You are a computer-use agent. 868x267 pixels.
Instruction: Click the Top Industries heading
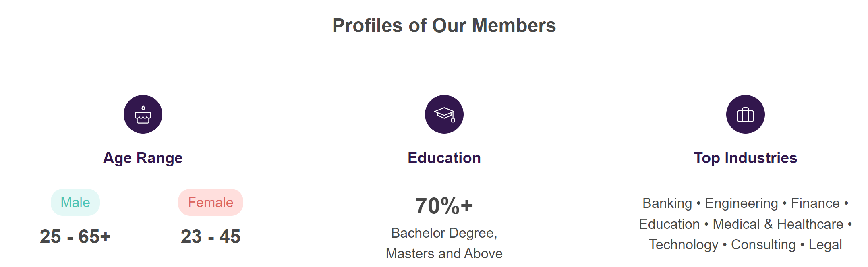coord(746,158)
